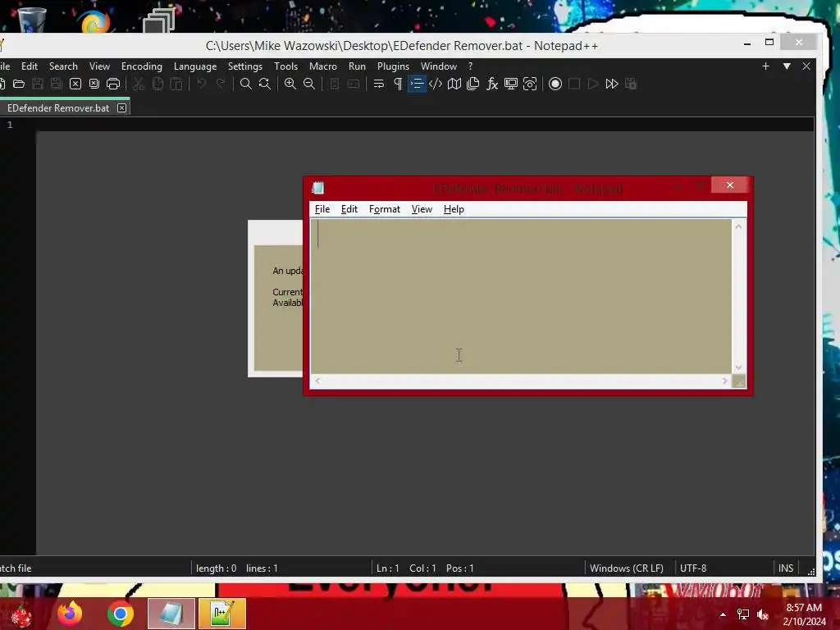The height and width of the screenshot is (630, 840).
Task: Open the Help menu in Notepad
Action: (454, 209)
